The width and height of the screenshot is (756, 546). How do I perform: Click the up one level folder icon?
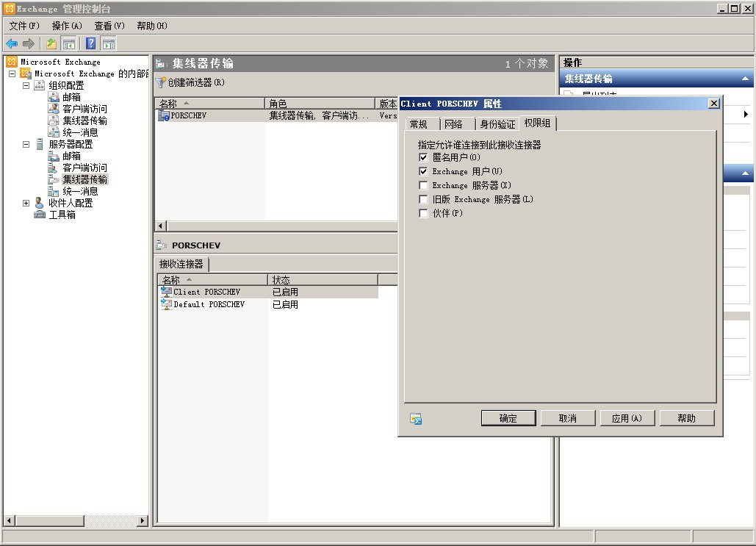tap(51, 44)
